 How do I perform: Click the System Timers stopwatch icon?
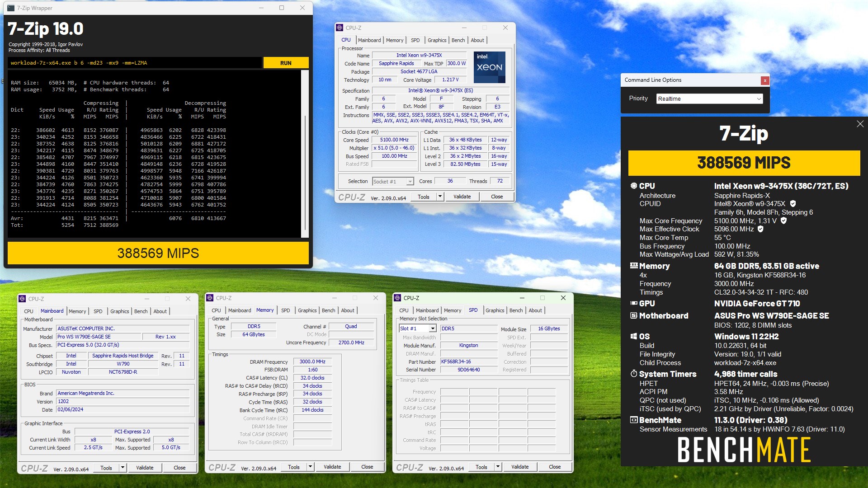coord(634,374)
